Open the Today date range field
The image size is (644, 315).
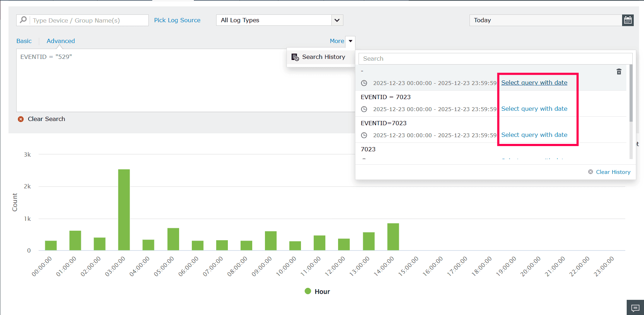[546, 20]
